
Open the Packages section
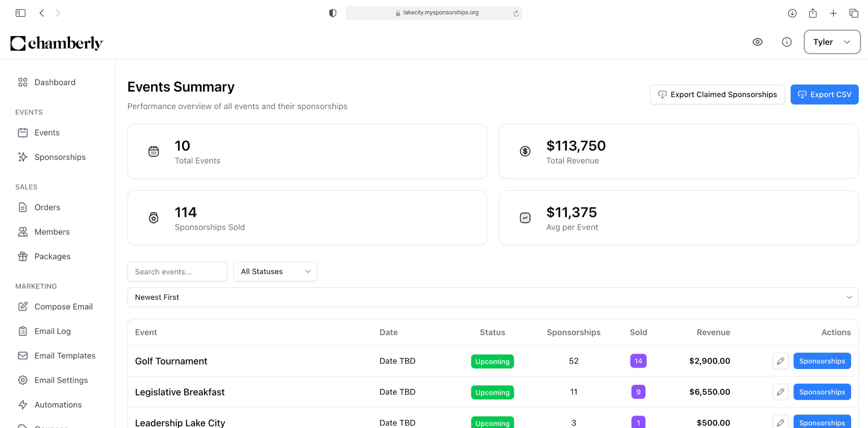53,256
